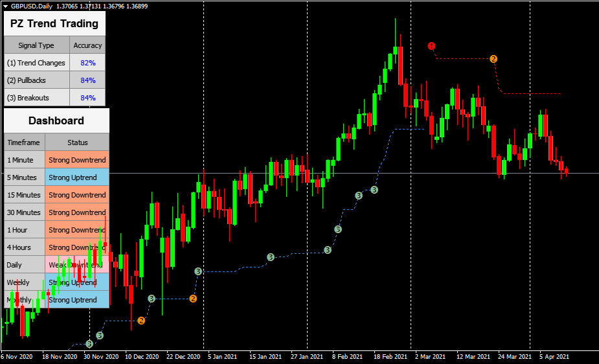
Task: Click the PZ Trend Trading panel title
Action: click(x=54, y=23)
